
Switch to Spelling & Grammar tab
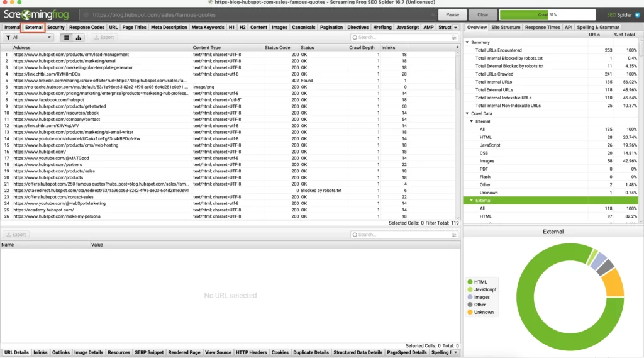[x=598, y=28]
